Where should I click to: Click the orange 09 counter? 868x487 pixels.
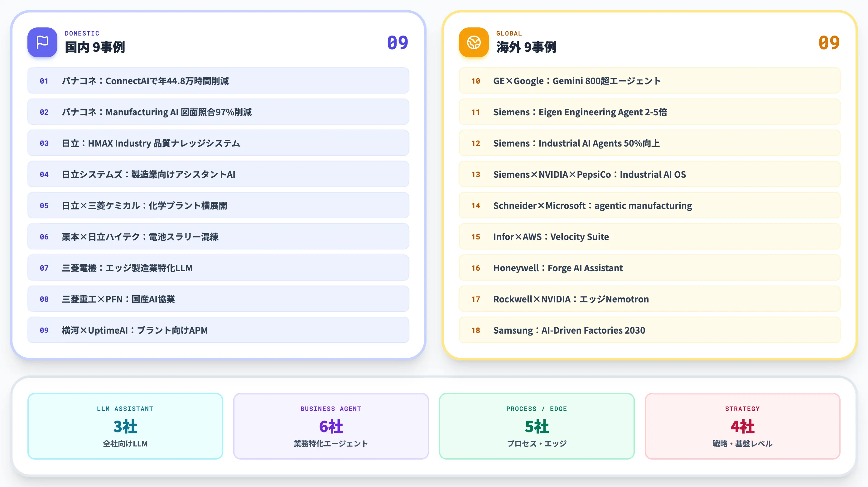[x=829, y=43]
